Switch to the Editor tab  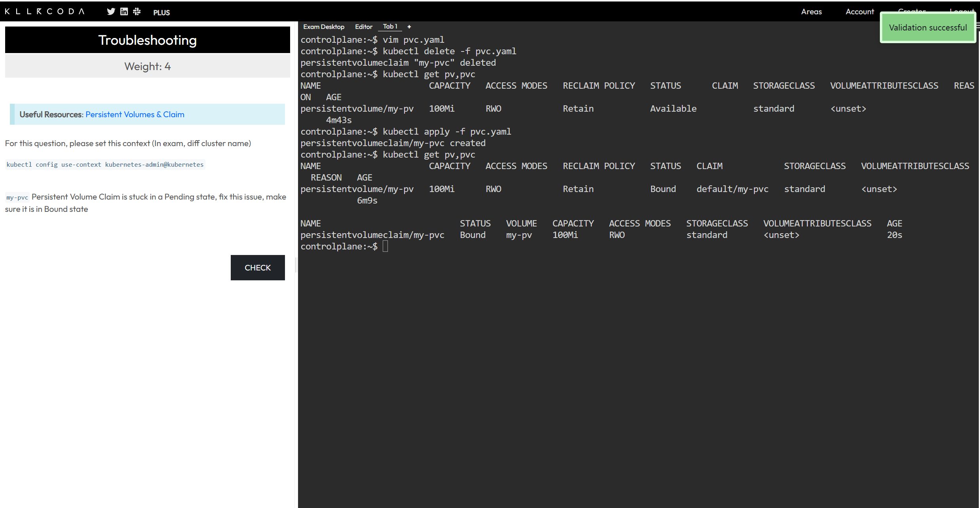click(363, 27)
